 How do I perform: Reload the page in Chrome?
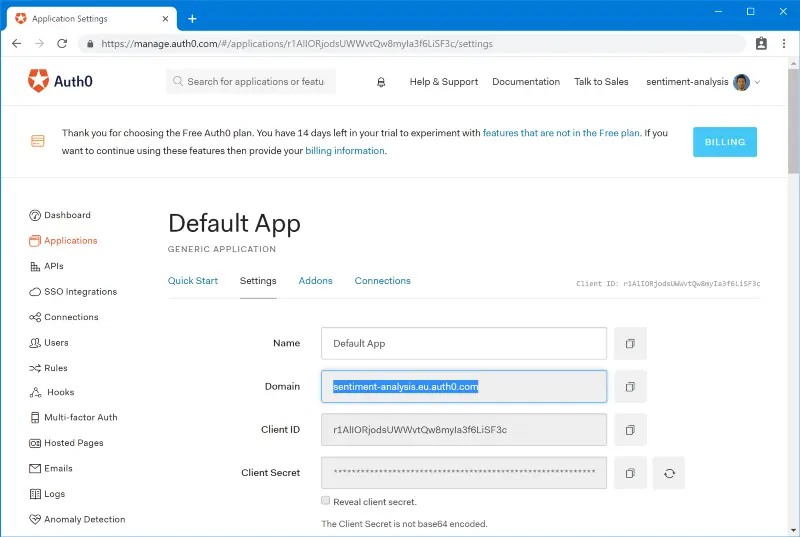pyautogui.click(x=62, y=44)
